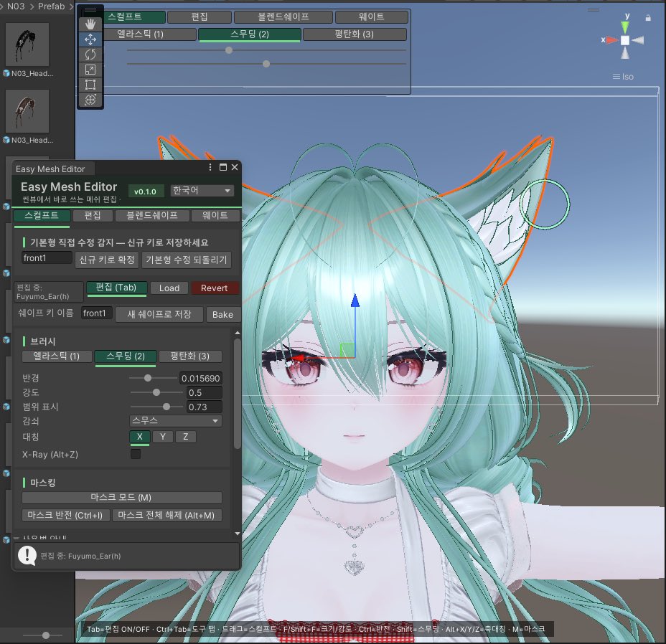Click the 강도 value field 0.5
Image resolution: width=666 pixels, height=644 pixels.
click(x=205, y=393)
